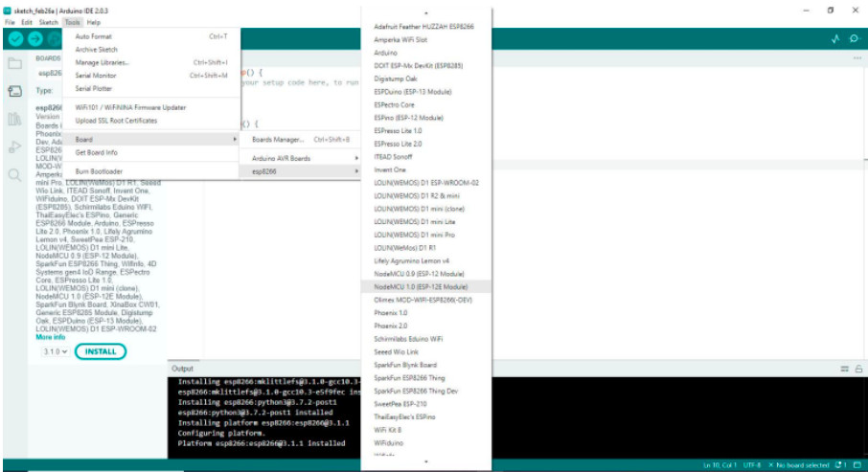Toggle output word wrap icon
The height and width of the screenshot is (472, 868).
pyautogui.click(x=844, y=369)
